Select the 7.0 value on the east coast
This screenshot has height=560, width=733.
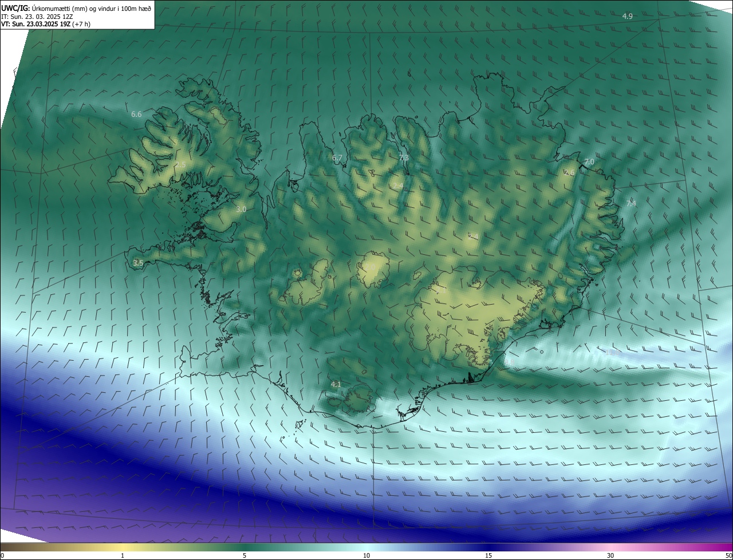tap(589, 162)
